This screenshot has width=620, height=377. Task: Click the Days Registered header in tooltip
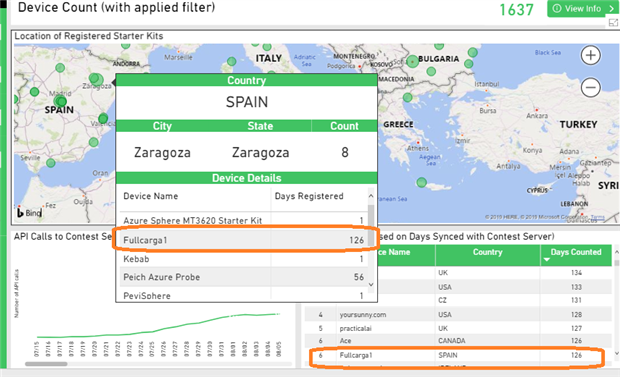[309, 196]
